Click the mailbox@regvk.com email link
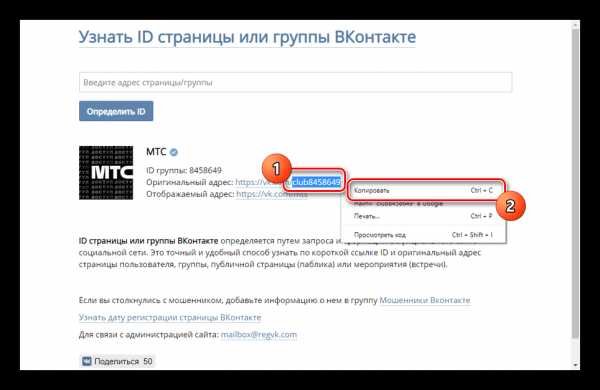The width and height of the screenshot is (600, 390). (259, 335)
